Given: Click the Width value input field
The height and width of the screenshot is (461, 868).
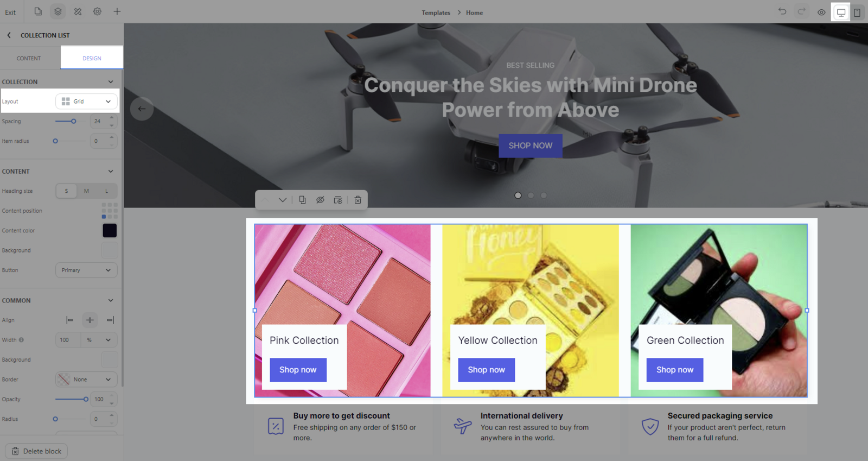Looking at the screenshot, I should 68,340.
